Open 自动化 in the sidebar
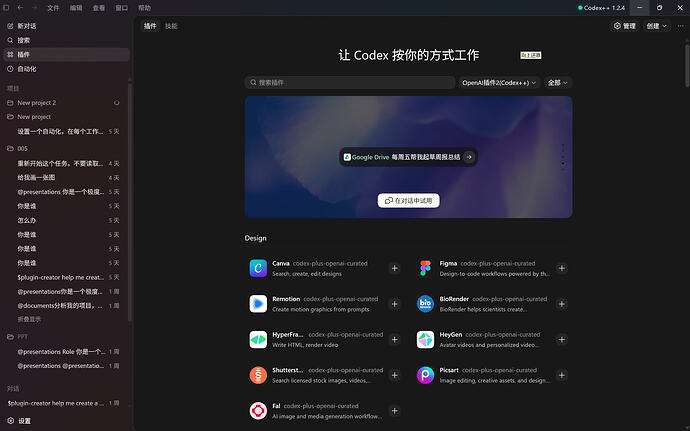Viewport: 690px width, 431px height. coord(66,69)
